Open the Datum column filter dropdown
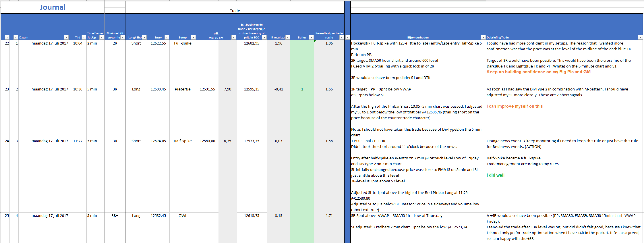 click(x=66, y=37)
